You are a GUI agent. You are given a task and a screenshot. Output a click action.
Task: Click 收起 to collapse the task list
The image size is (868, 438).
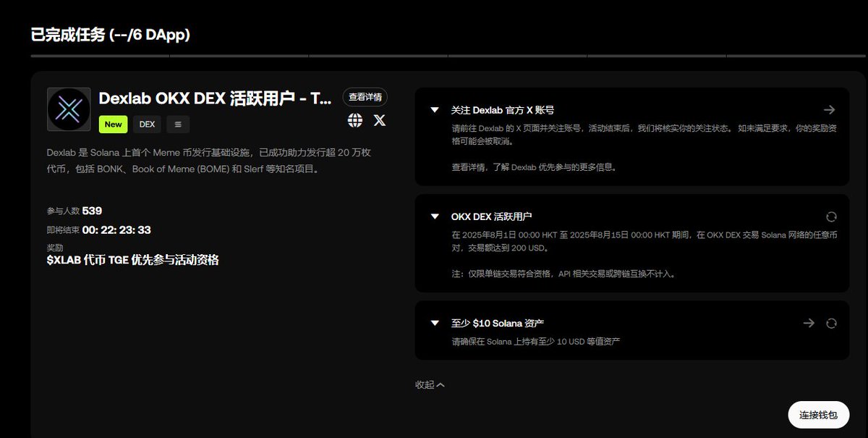point(430,385)
